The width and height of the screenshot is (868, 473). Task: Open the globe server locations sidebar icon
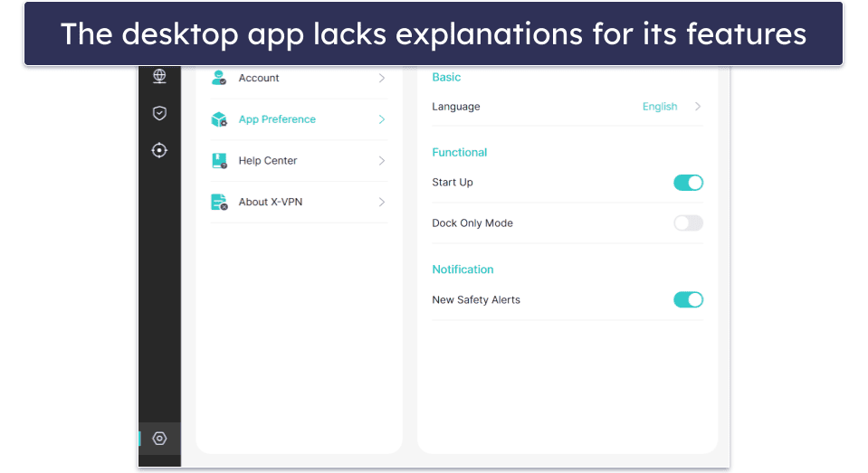159,76
